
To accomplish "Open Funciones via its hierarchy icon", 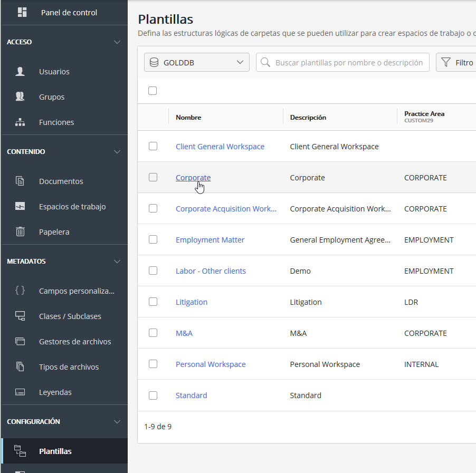I will pos(20,122).
